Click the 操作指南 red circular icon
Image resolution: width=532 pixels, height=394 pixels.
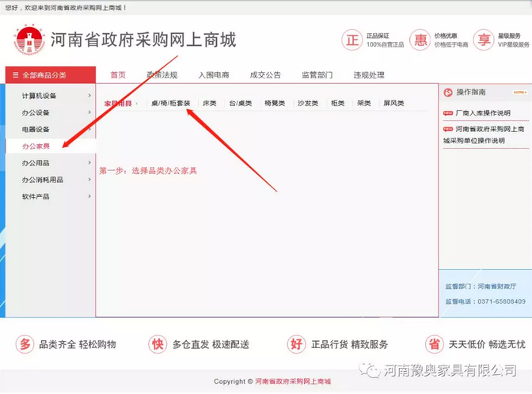point(448,93)
